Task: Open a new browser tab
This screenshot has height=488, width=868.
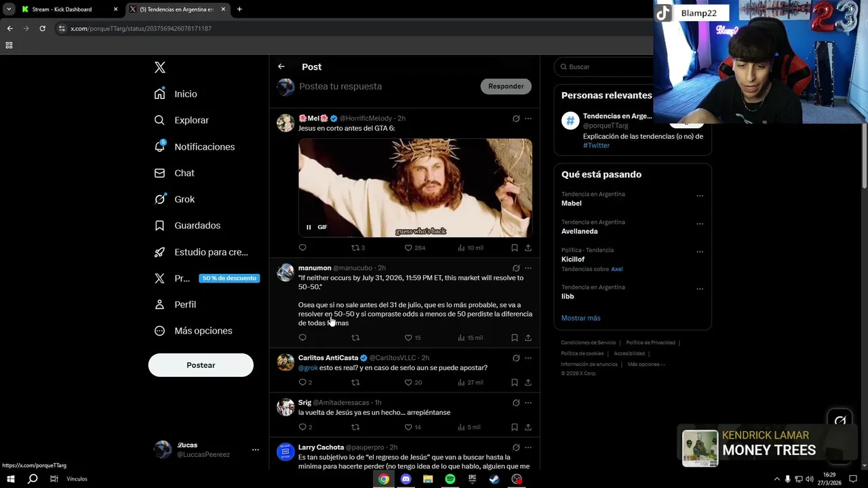Action: coord(239,9)
